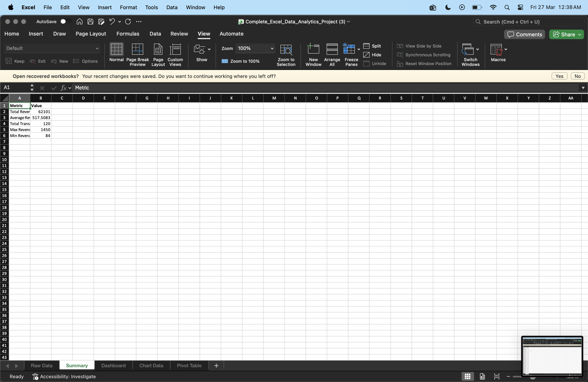This screenshot has height=382, width=588.
Task: Click Arrange All windows
Action: coord(332,55)
